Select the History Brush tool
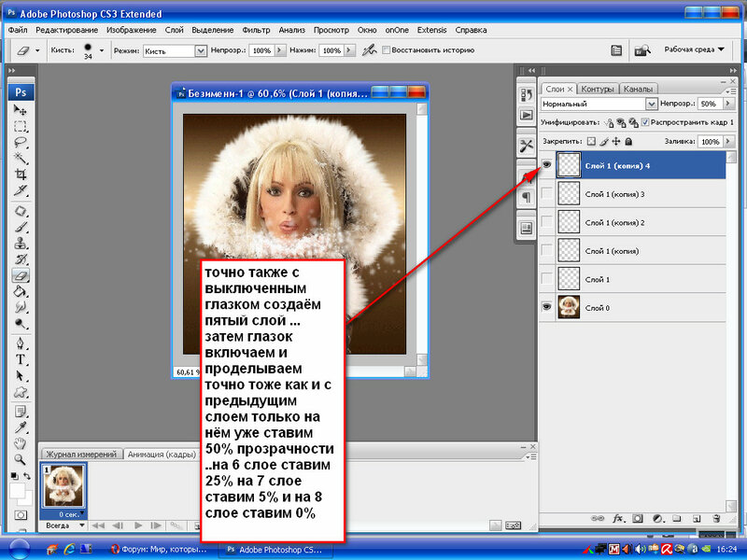This screenshot has height=560, width=747. 20,259
